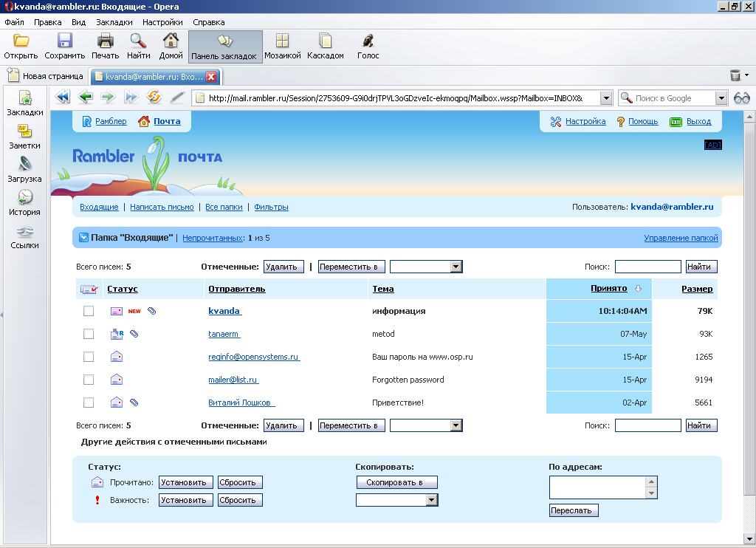Open the address bar URL dropdown
Screen dimensions: 756x548
pyautogui.click(x=606, y=98)
